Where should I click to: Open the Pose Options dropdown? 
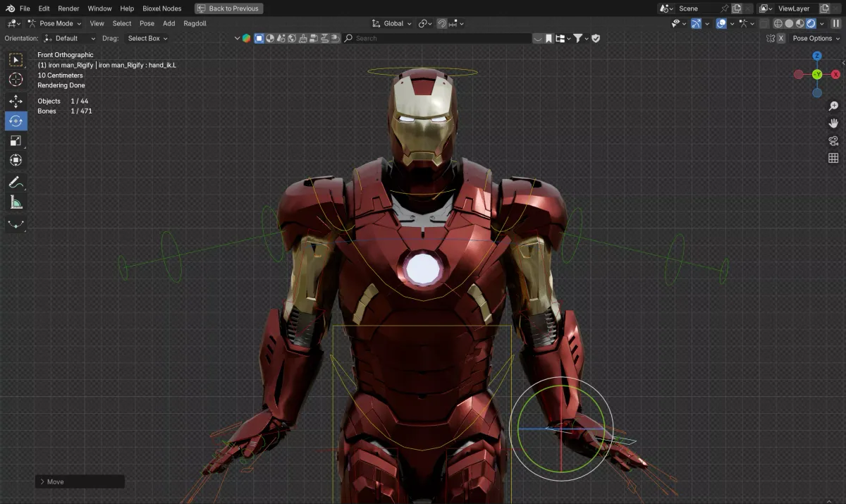(x=816, y=38)
